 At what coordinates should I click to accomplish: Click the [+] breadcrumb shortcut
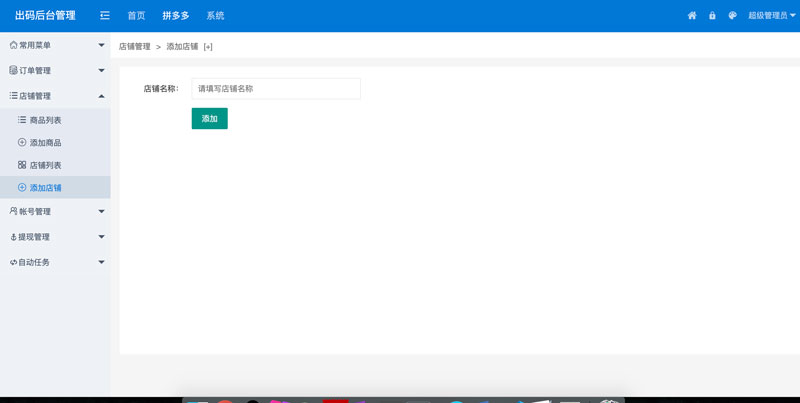[x=208, y=46]
